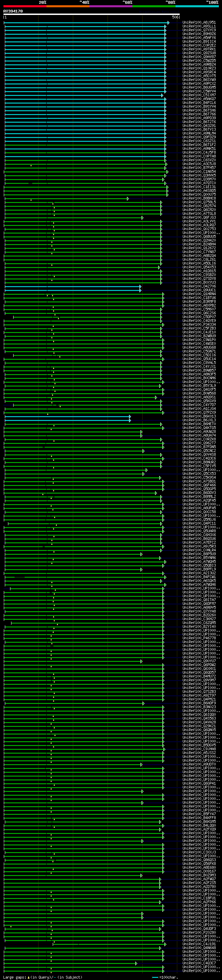Open hit UniRef100_A8J951

199,23
